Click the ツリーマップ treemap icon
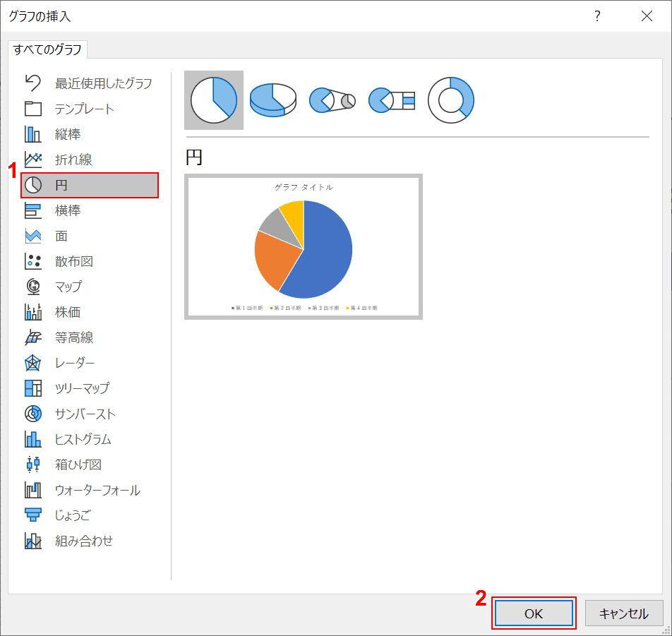672x636 pixels. [33, 388]
